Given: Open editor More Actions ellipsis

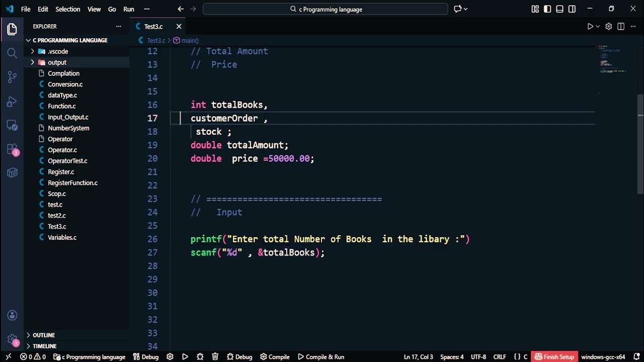Looking at the screenshot, I should coord(633,26).
